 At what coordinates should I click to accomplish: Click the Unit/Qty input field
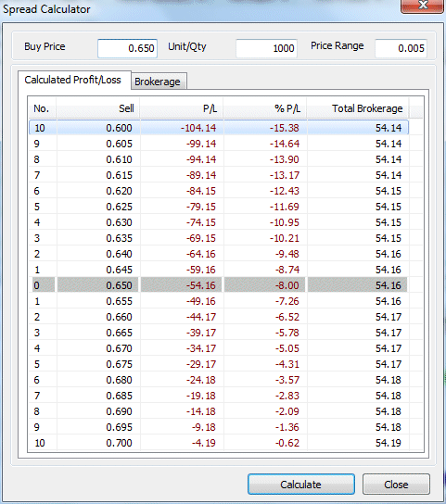266,48
